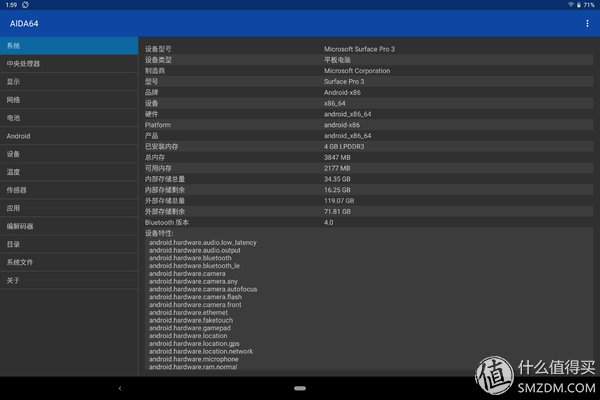Open the 中央处理器 section
This screenshot has width=600, height=400.
click(69, 64)
